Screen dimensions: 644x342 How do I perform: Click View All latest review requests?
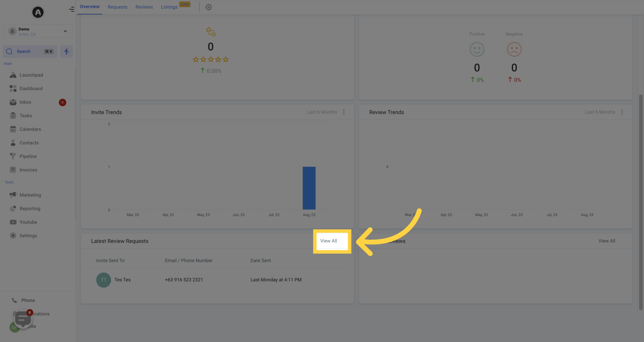328,241
